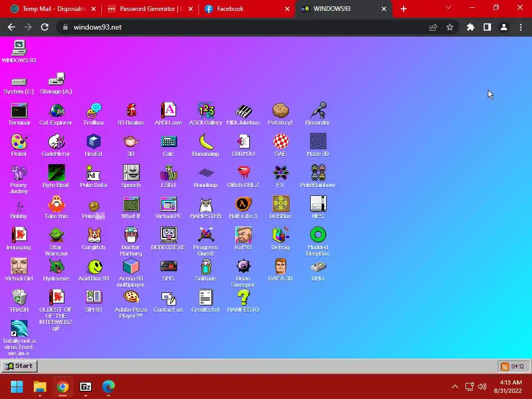Screen dimensions: 532x399
Task: Switch to Temp Mail browser tab
Action: click(x=52, y=9)
